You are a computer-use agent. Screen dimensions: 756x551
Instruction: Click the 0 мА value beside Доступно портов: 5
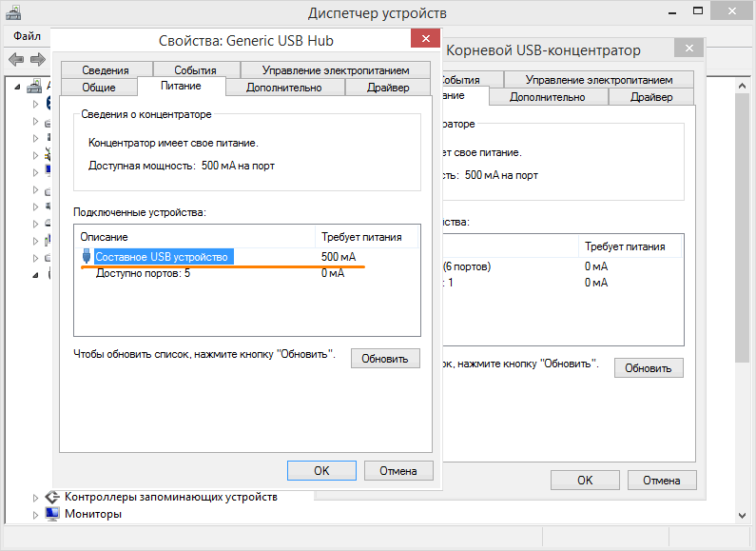[333, 273]
